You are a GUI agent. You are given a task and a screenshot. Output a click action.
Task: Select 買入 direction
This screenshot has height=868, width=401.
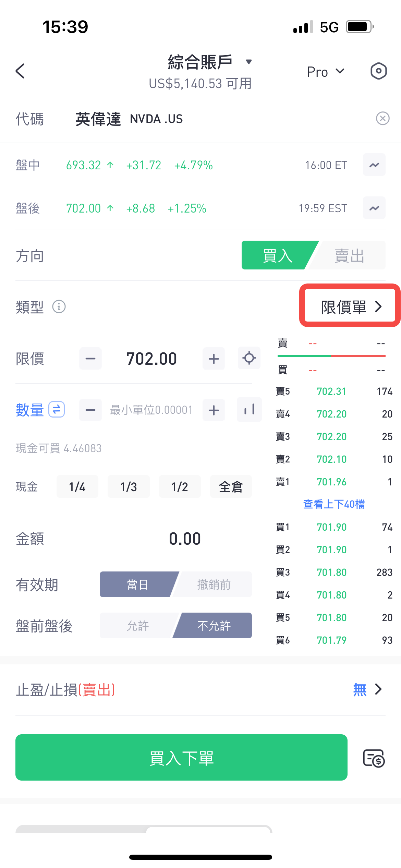[x=278, y=255]
